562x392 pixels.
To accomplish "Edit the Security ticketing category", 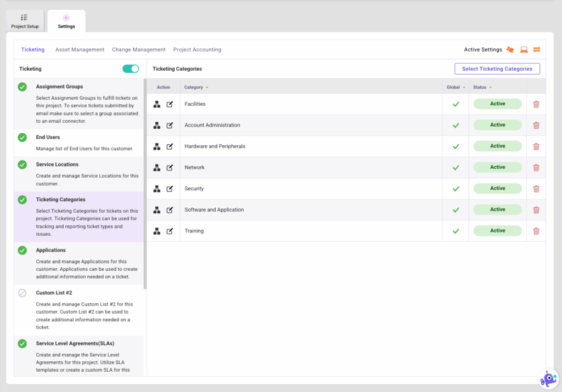I will click(x=171, y=188).
